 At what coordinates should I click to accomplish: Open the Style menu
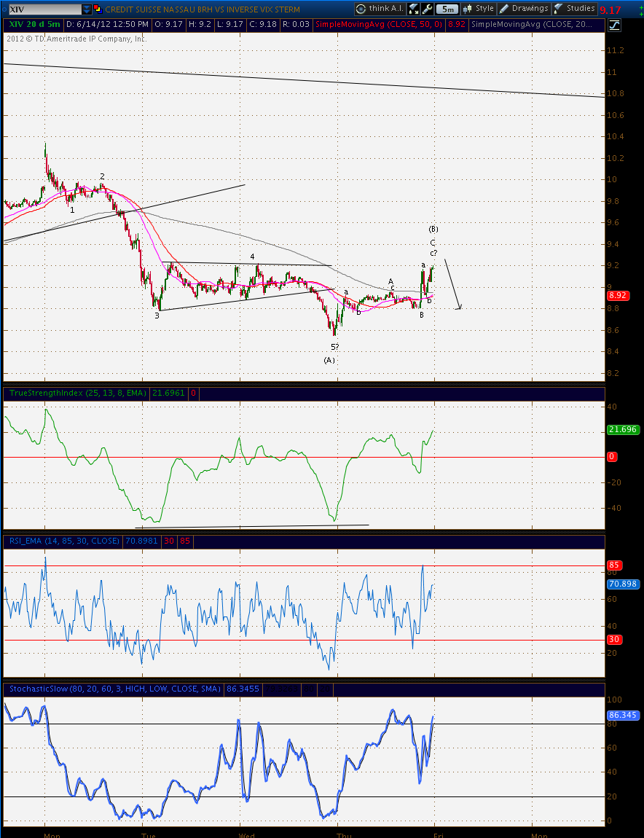(479, 9)
